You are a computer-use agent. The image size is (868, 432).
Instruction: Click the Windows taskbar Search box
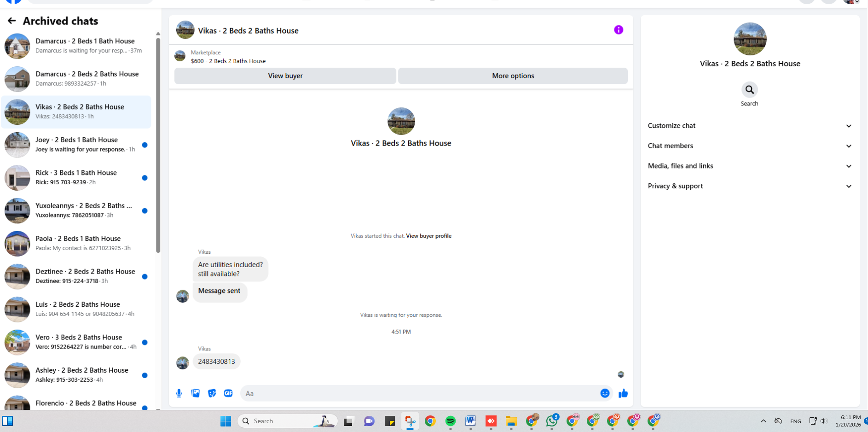(288, 421)
